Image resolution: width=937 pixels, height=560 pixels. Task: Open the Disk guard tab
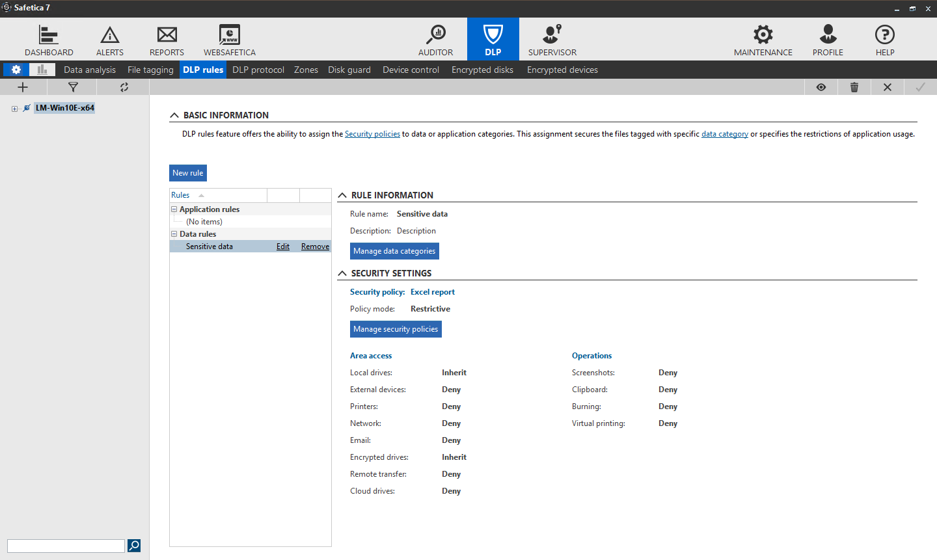click(x=349, y=70)
